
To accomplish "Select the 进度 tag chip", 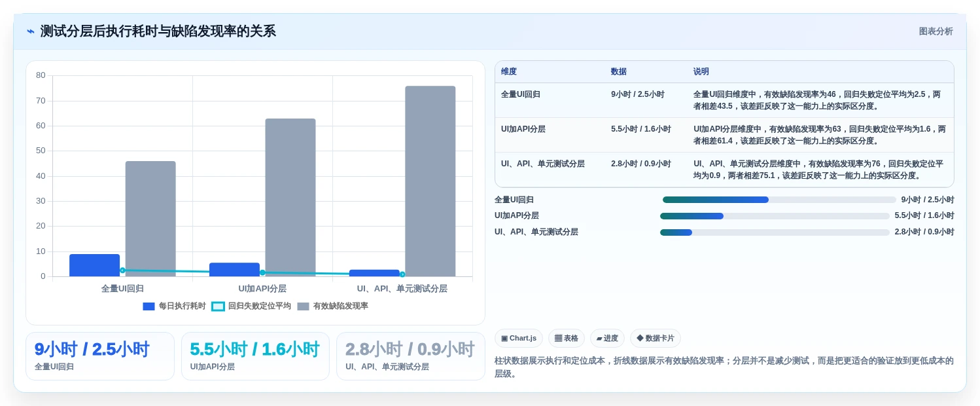I will [x=607, y=338].
